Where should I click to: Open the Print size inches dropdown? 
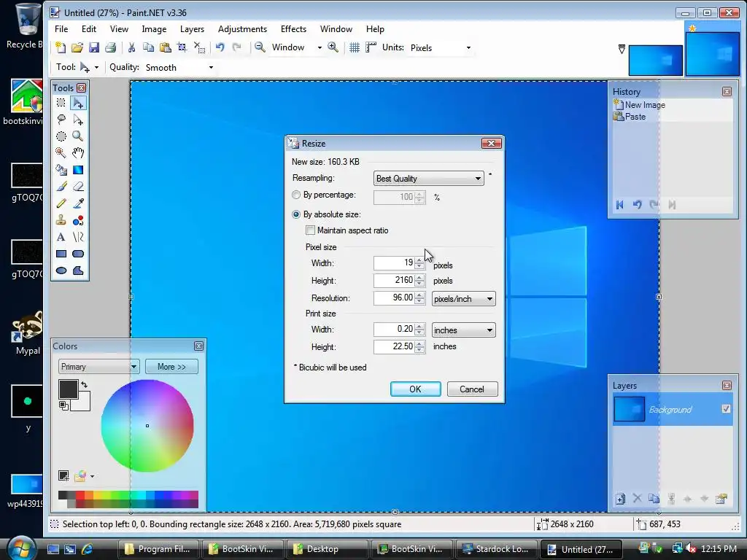(463, 330)
